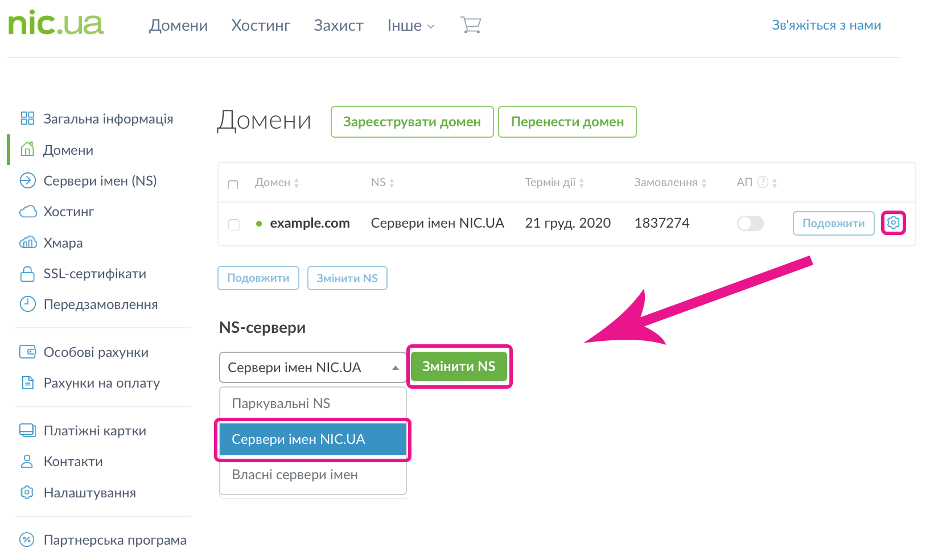Open Хостинг in the top navigation
The image size is (926, 560).
(x=261, y=26)
